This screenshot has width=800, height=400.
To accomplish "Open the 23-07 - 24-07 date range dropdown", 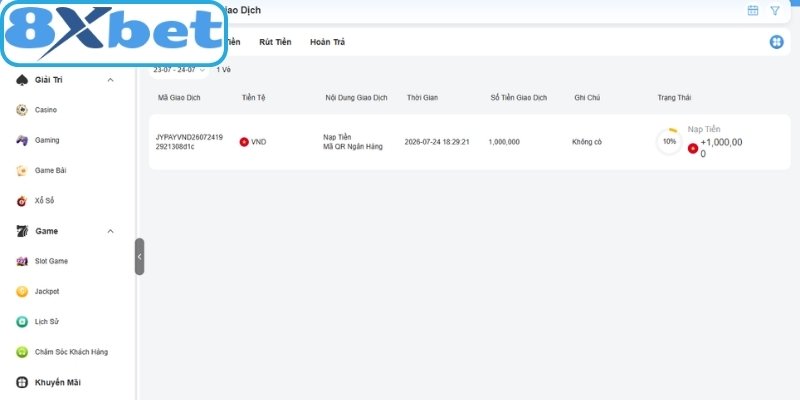I will click(x=179, y=70).
